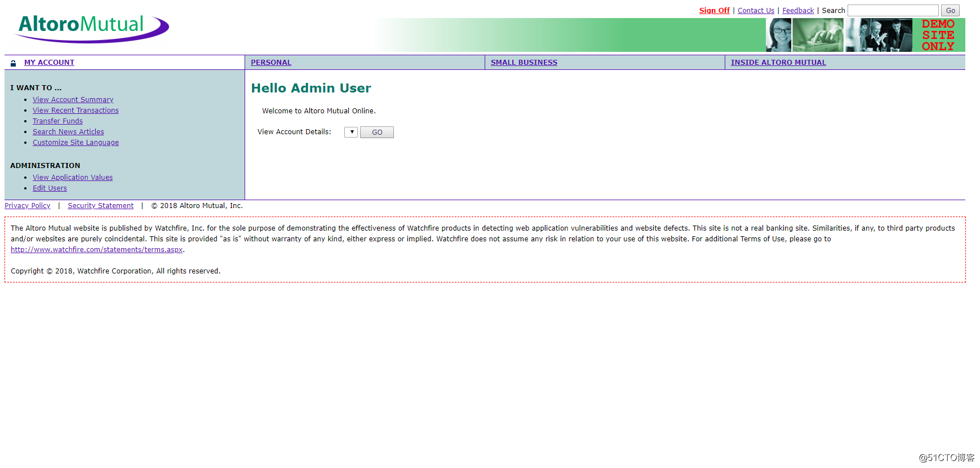The height and width of the screenshot is (468, 980).
Task: Open Search News Articles
Action: pos(68,132)
